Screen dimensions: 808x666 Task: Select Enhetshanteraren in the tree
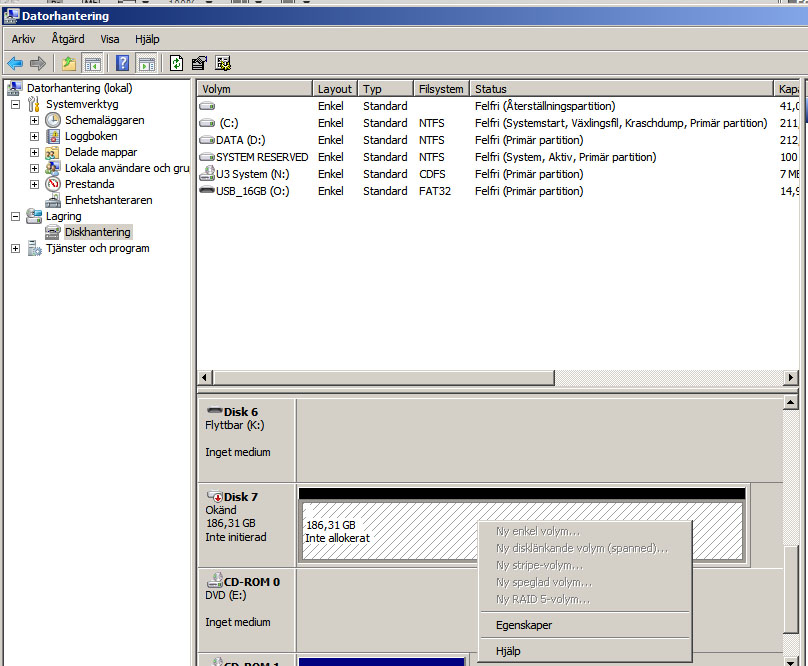[x=108, y=200]
